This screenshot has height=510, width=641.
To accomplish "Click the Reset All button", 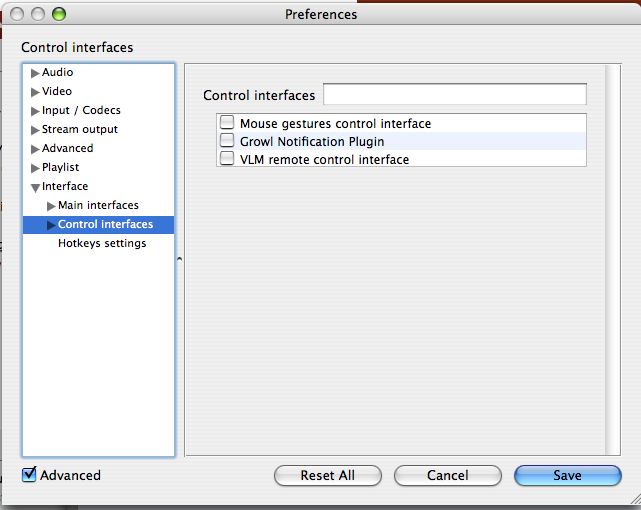I will 327,475.
